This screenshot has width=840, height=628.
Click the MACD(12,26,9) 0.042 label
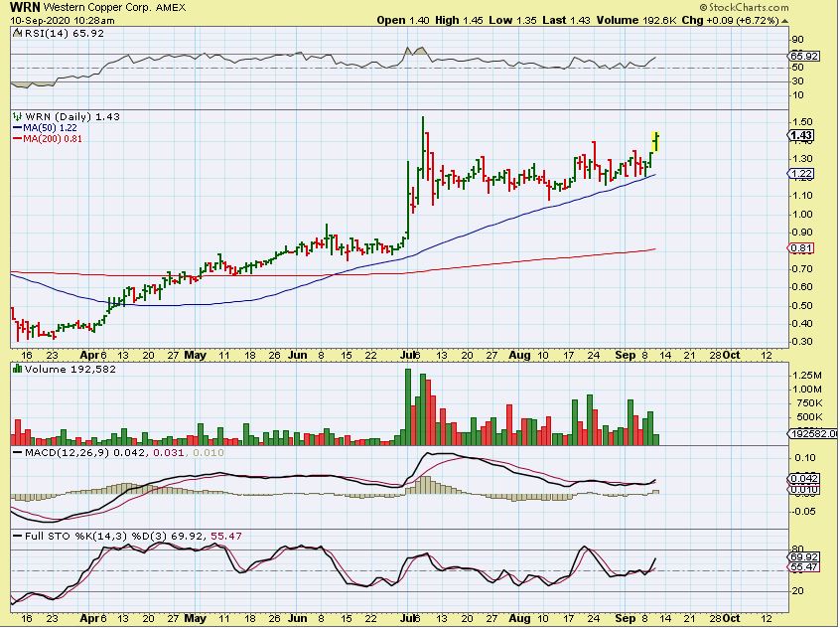coord(84,453)
